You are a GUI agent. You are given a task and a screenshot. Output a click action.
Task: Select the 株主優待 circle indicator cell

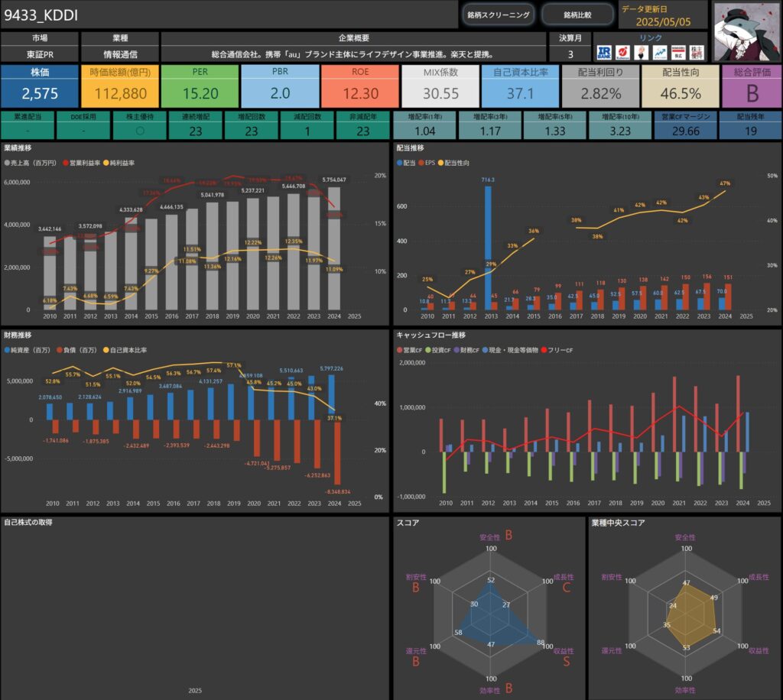pyautogui.click(x=140, y=126)
